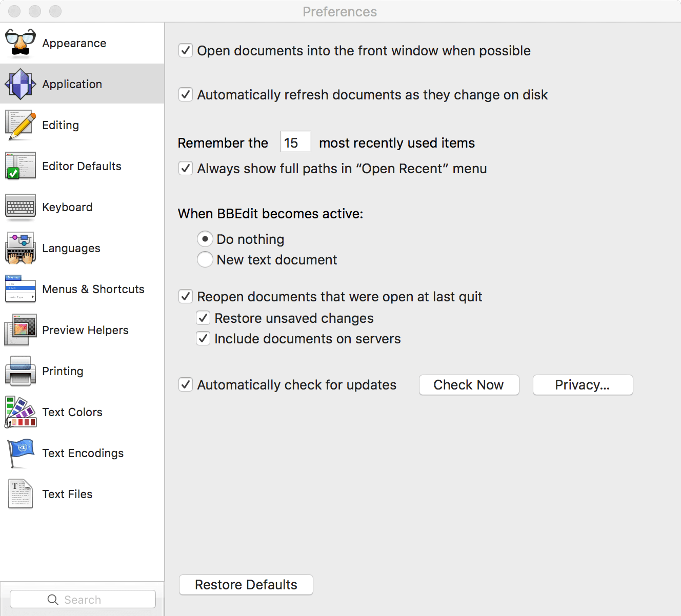Image resolution: width=681 pixels, height=616 pixels.
Task: Click the Menus & Shortcuts menu icon
Action: 21,289
